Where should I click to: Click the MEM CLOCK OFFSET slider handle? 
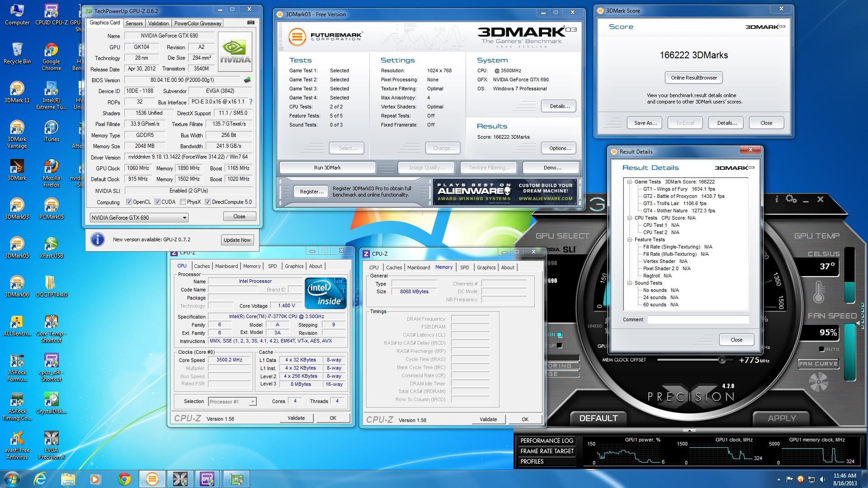pyautogui.click(x=722, y=360)
